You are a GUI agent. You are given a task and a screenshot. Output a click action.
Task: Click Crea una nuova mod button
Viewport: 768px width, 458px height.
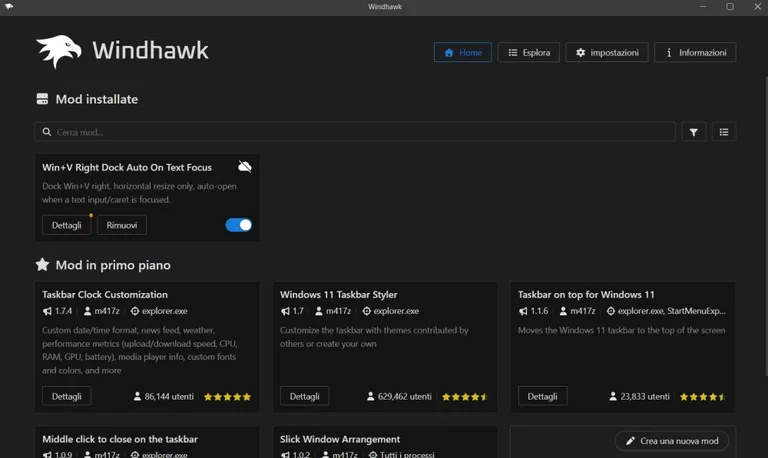[x=672, y=441]
